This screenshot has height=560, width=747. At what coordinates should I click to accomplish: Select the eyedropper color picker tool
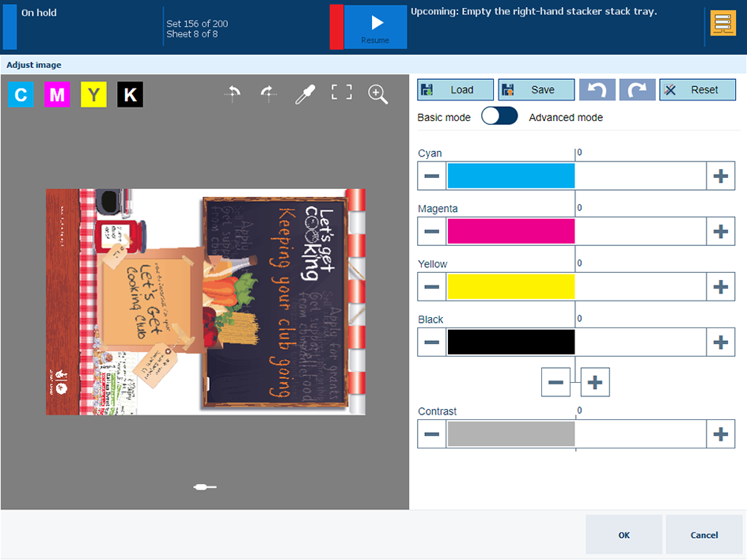(304, 95)
